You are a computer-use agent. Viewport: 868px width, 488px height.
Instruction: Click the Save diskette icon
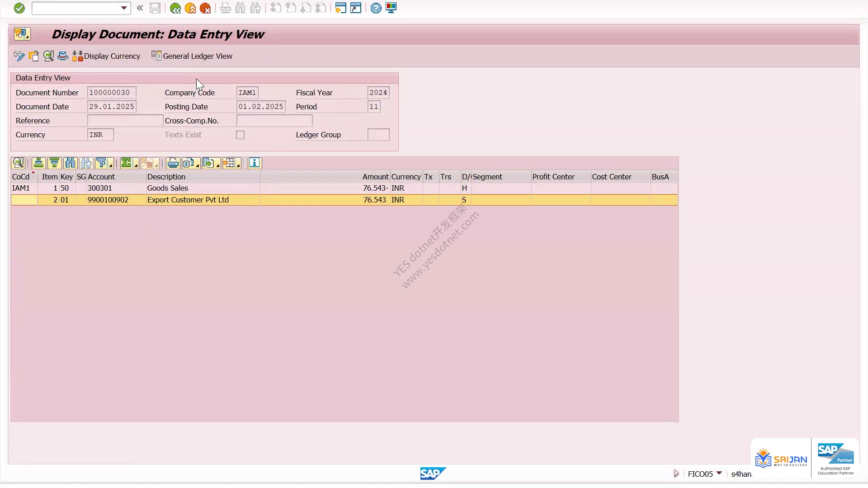click(x=155, y=8)
